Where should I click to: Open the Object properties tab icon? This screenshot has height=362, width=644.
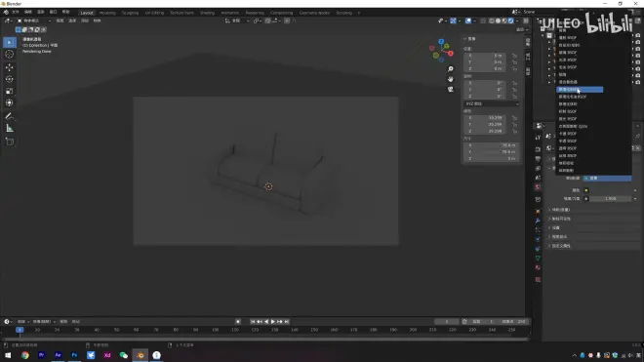point(538,211)
